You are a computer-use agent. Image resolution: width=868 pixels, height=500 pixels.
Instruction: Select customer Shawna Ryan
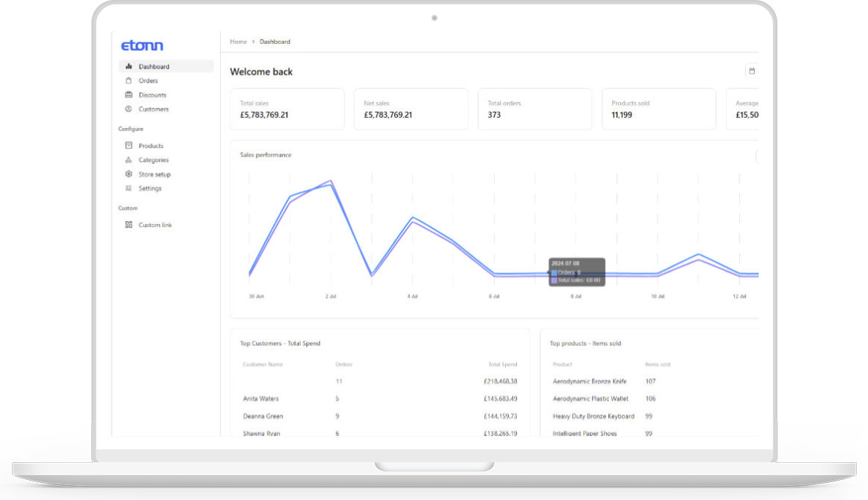(261, 434)
